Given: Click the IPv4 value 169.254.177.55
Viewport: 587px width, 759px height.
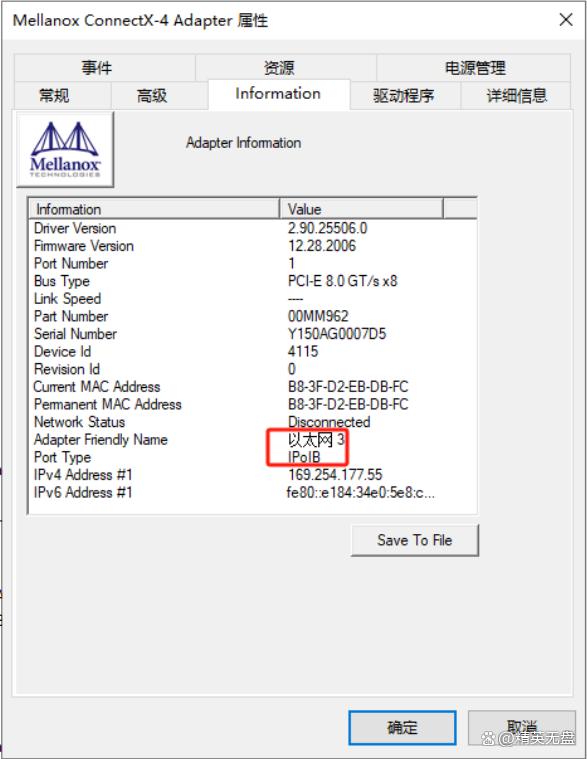Looking at the screenshot, I should (x=335, y=474).
